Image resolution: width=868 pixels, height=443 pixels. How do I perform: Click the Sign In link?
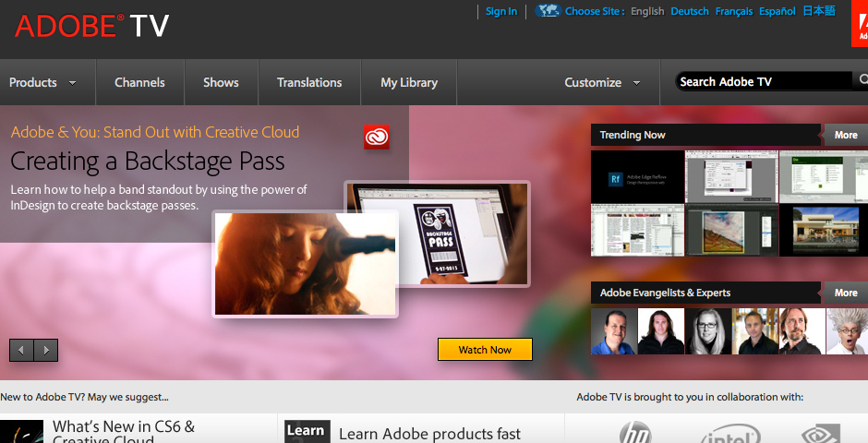click(501, 11)
